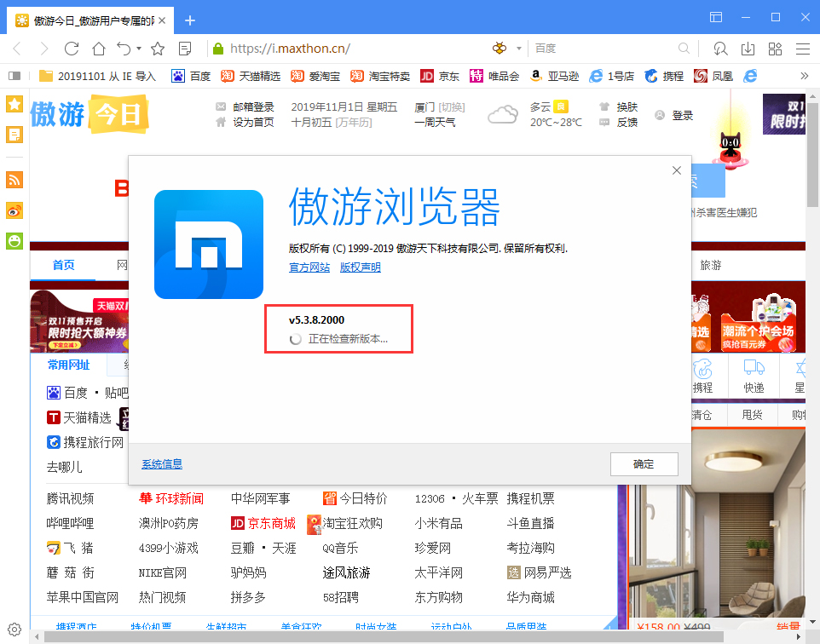Viewport: 820px width, 644px height.
Task: Open the search engine selector arrow
Action: (x=518, y=49)
